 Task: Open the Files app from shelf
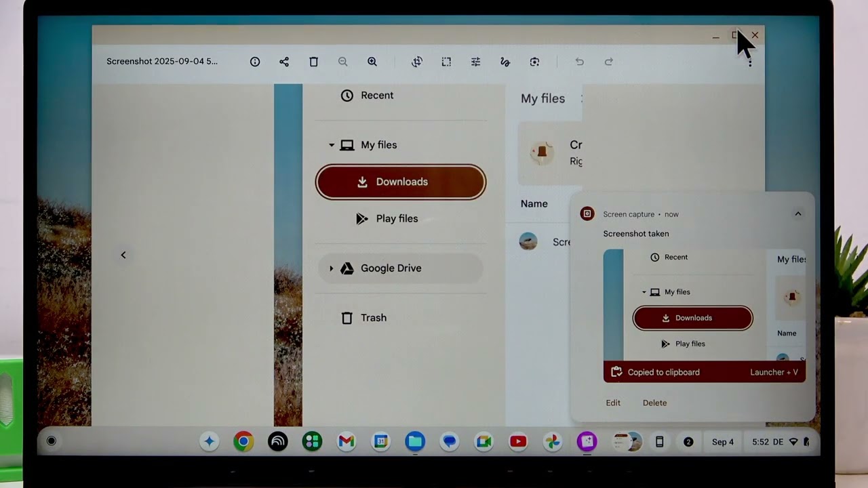pyautogui.click(x=415, y=442)
